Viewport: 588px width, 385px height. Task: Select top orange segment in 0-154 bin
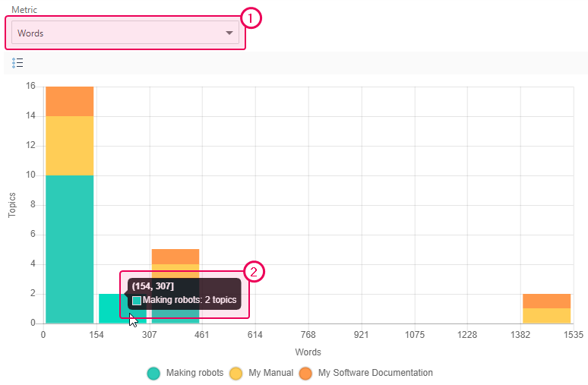click(69, 101)
